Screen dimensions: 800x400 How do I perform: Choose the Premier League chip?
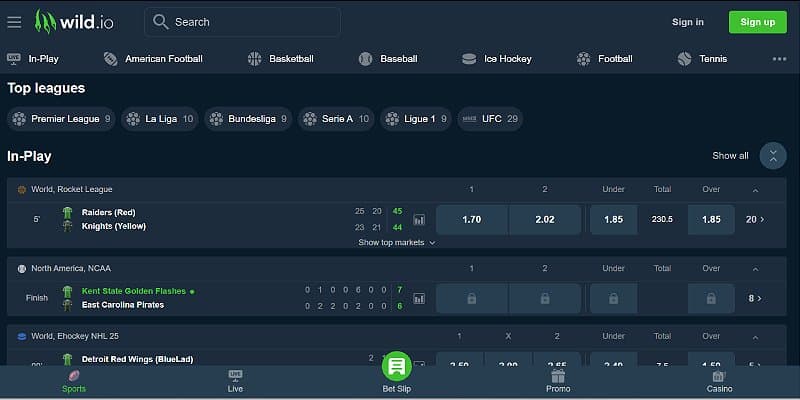(x=60, y=119)
